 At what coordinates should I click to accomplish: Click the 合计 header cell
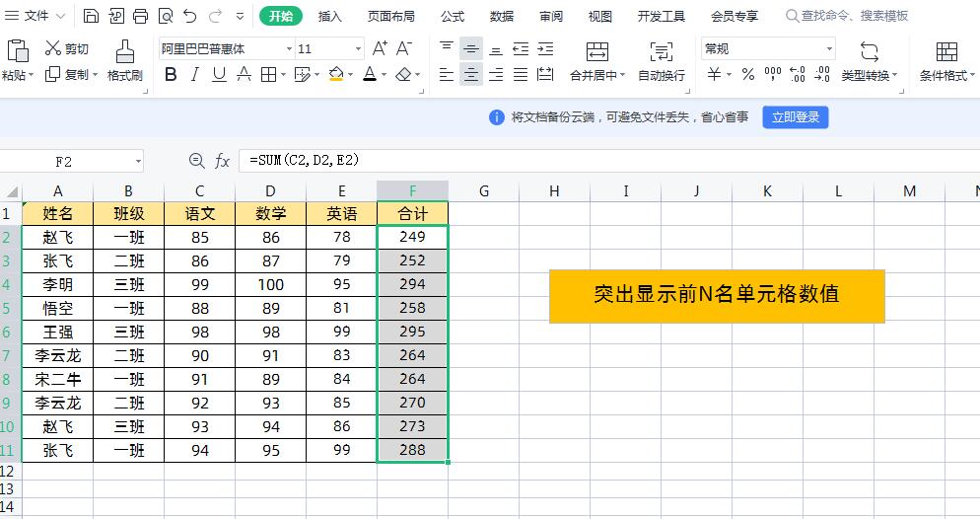(x=412, y=214)
